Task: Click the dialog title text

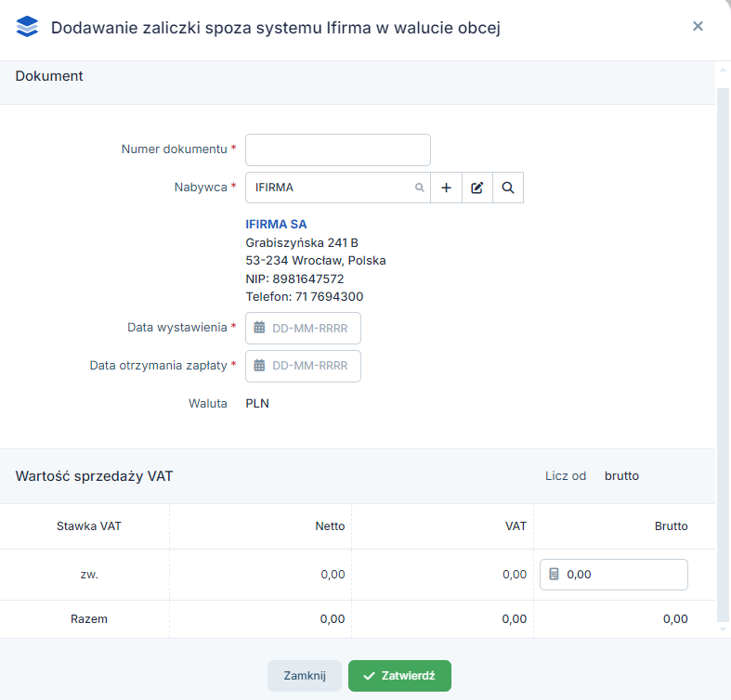Action: [276, 28]
